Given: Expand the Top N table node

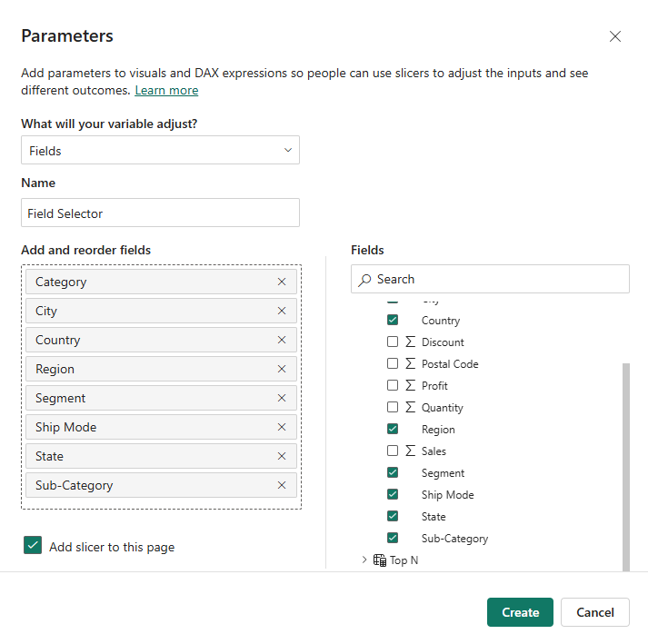Looking at the screenshot, I should pyautogui.click(x=364, y=560).
